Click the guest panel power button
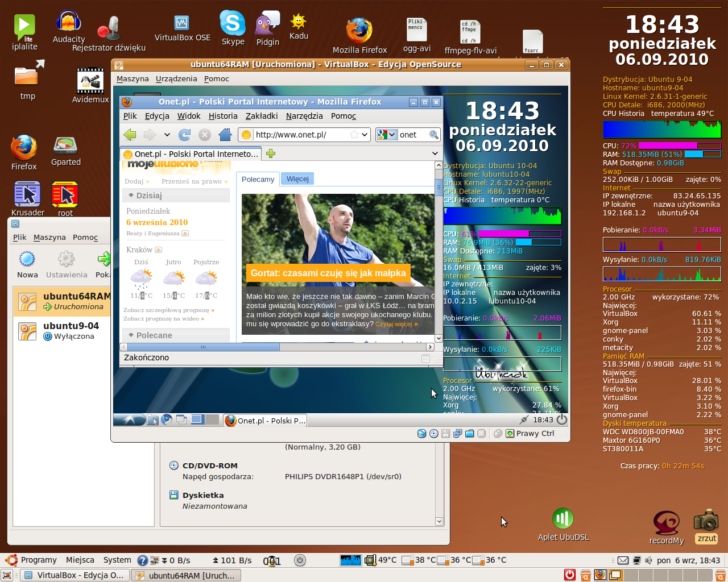The height and width of the screenshot is (582, 728). coord(562,419)
